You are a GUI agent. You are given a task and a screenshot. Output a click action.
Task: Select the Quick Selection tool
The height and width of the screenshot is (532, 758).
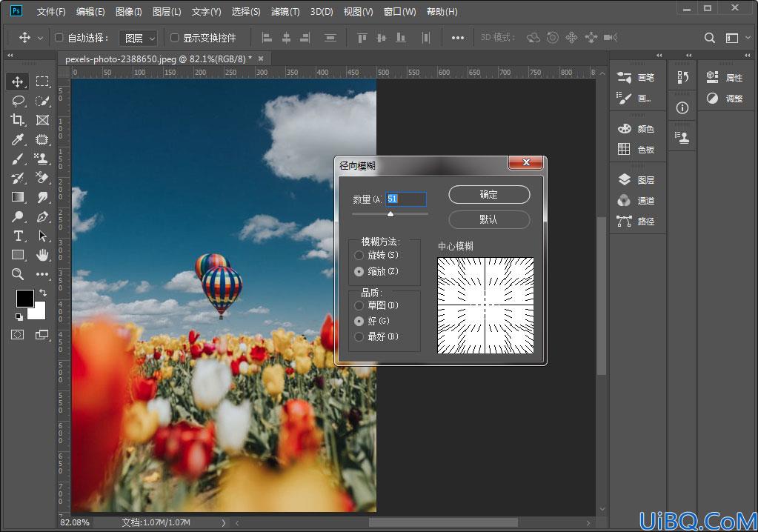point(42,101)
